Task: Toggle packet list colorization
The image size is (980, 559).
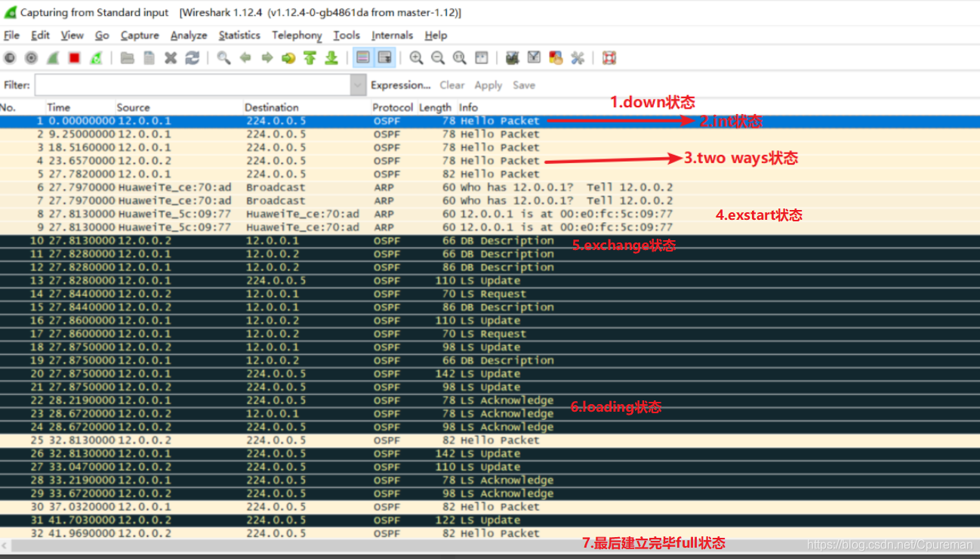Action: 363,58
